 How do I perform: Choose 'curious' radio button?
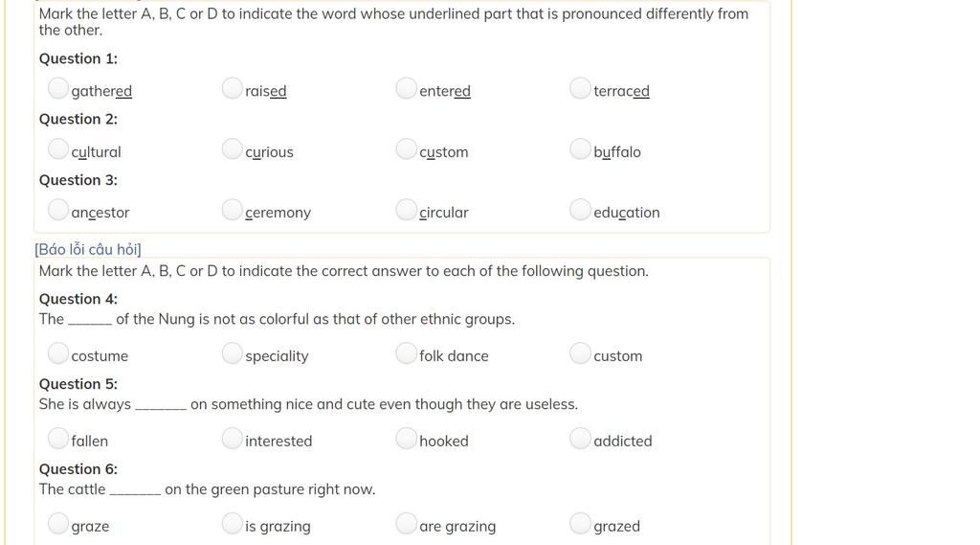click(x=232, y=148)
